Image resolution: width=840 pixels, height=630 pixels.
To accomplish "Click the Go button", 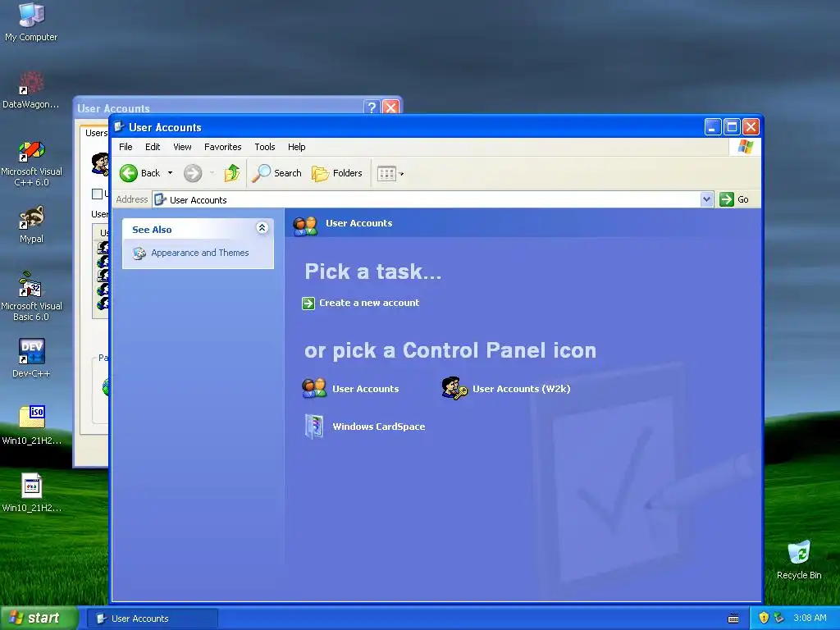I will (734, 199).
